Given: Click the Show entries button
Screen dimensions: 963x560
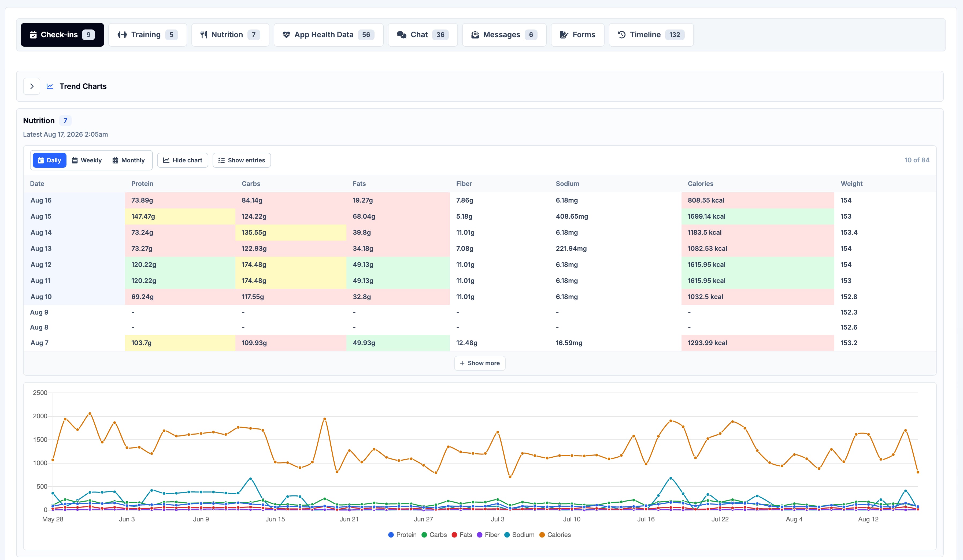Looking at the screenshot, I should [x=242, y=160].
